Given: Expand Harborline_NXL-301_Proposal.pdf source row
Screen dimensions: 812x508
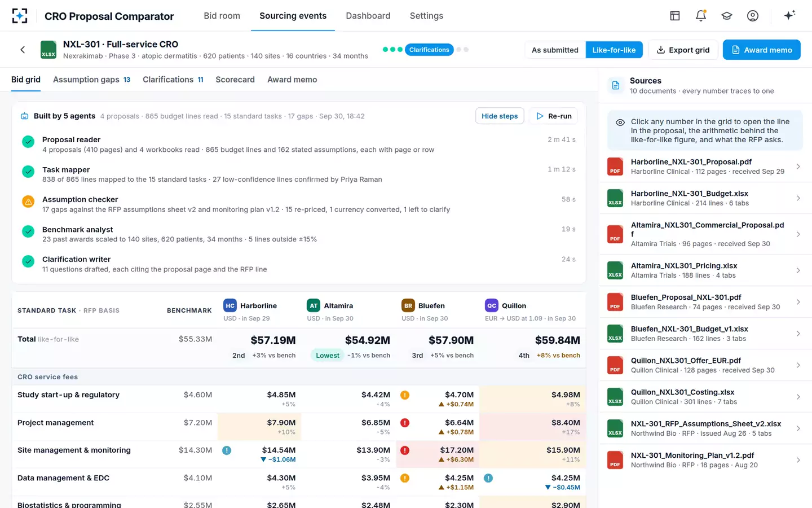Looking at the screenshot, I should [x=705, y=167].
